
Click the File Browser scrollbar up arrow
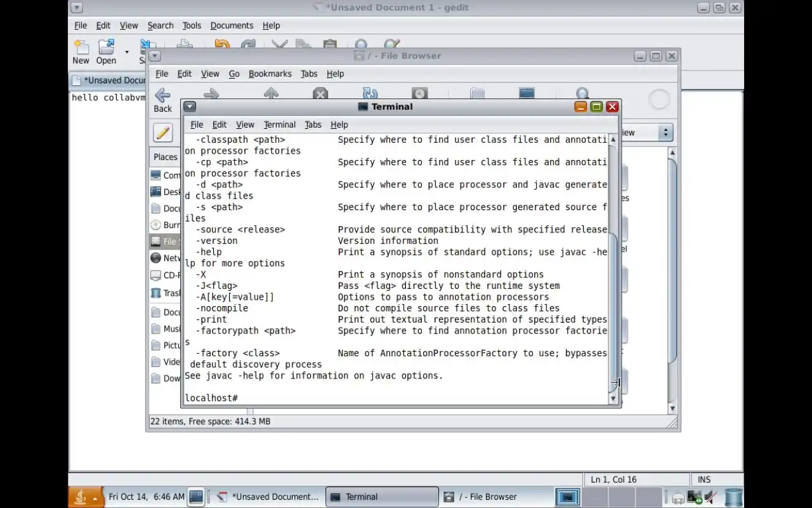tap(672, 153)
